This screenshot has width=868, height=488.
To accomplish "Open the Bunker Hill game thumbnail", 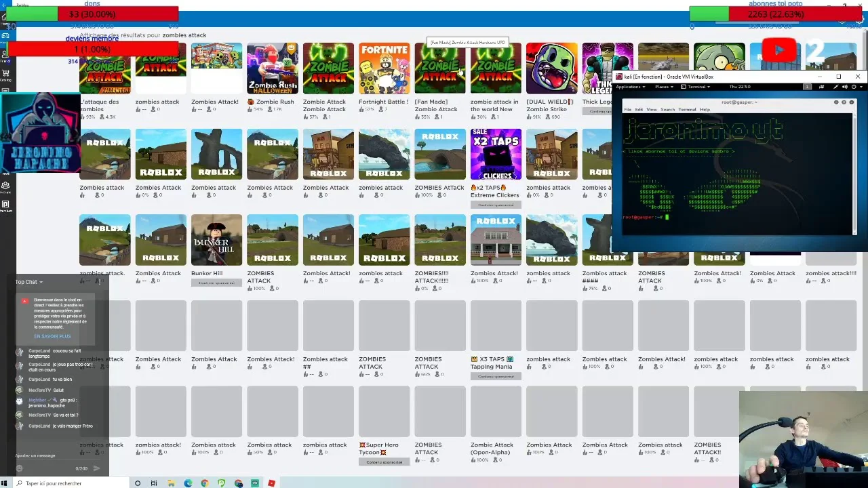I will (x=216, y=240).
